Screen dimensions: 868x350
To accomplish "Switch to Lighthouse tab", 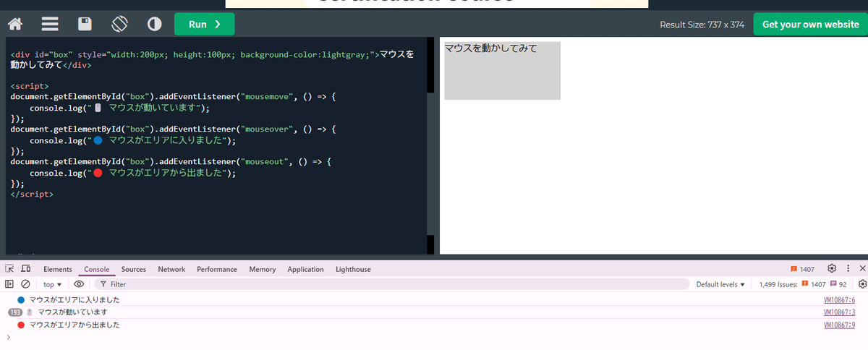I will pos(353,269).
